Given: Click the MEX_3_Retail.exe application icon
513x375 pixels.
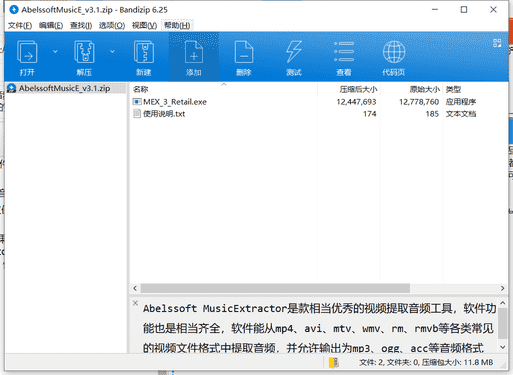Looking at the screenshot, I should (137, 102).
